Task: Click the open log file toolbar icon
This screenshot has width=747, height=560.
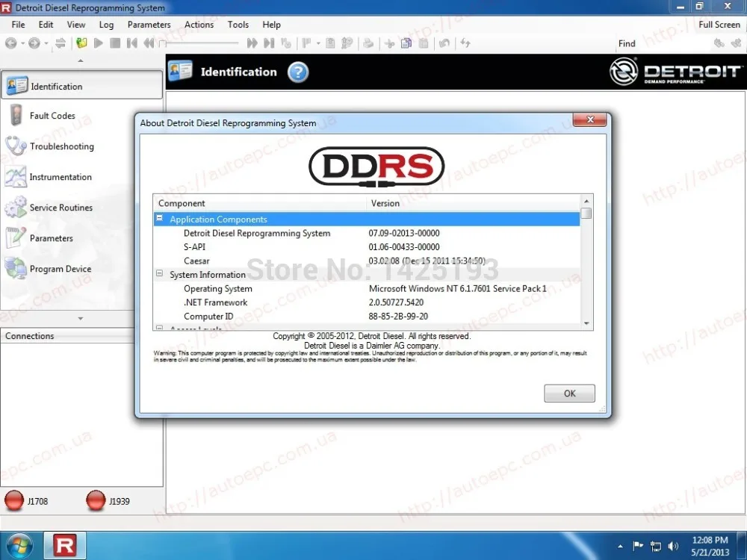Action: 81,43
